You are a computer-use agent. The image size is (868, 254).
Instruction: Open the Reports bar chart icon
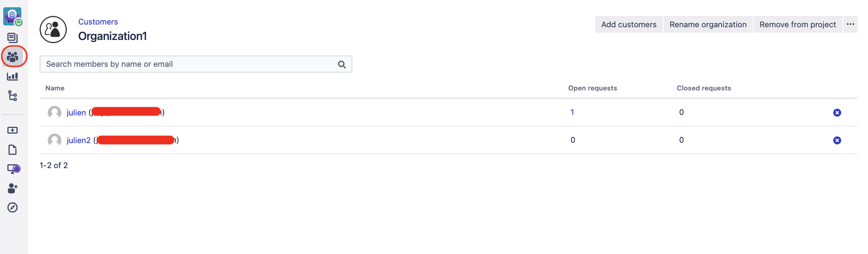pyautogui.click(x=13, y=76)
